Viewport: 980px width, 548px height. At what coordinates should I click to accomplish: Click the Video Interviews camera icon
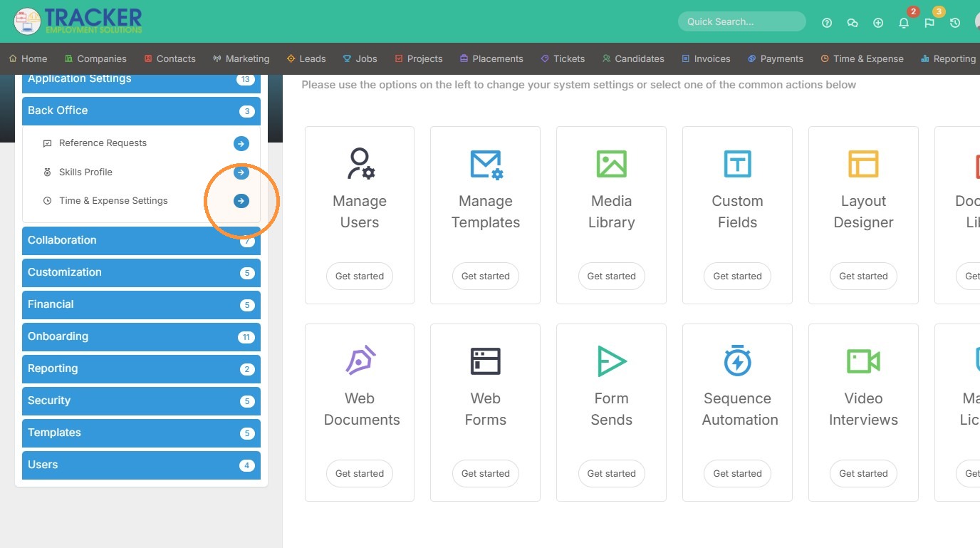point(863,361)
